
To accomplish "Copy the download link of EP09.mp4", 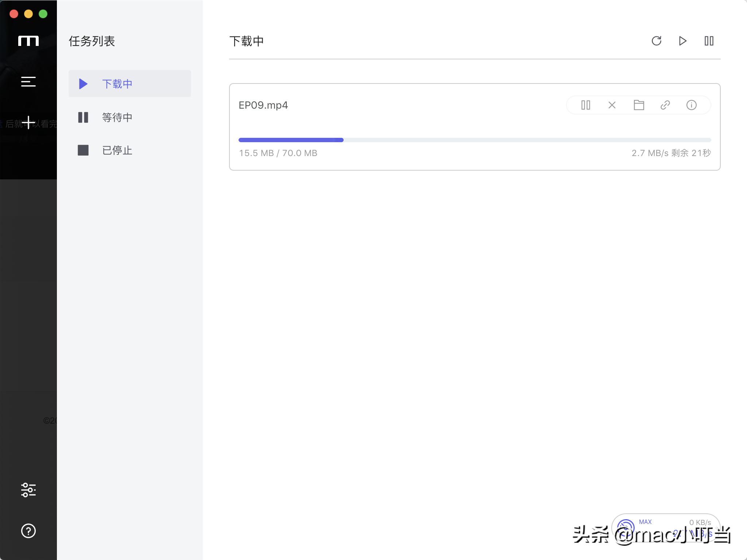I will pyautogui.click(x=665, y=105).
